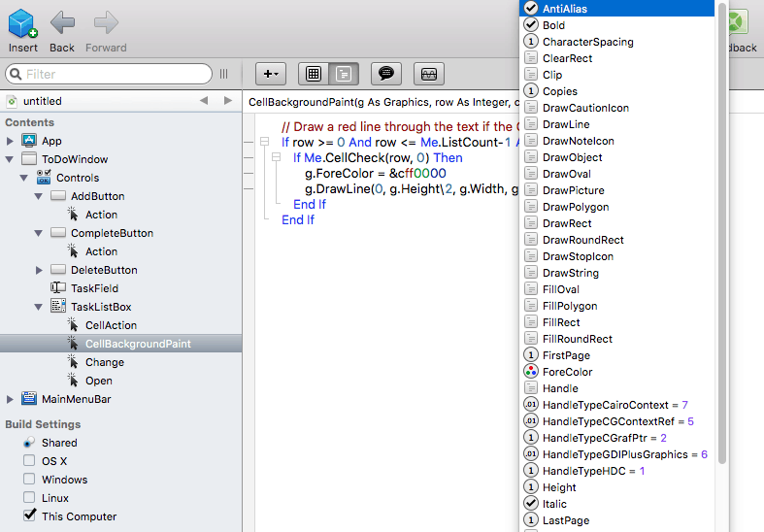Choose ForeColor with color icon
Image resolution: width=764 pixels, height=532 pixels.
point(616,372)
